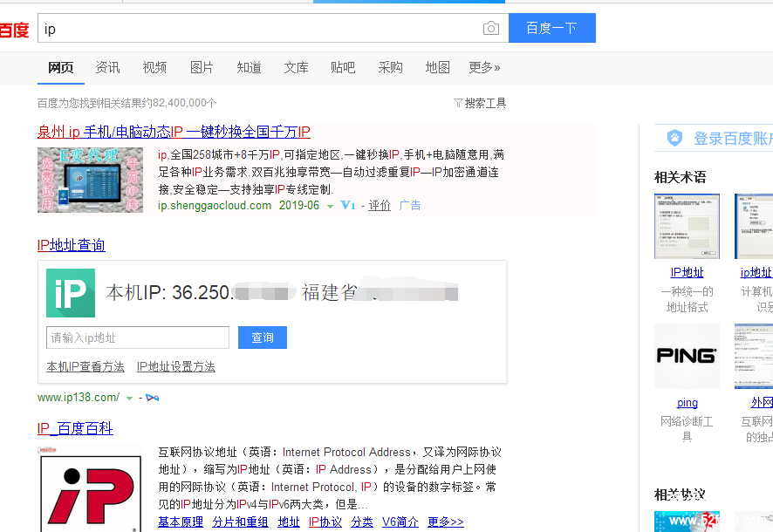Open 搜索工具 filter options
Screen dimensions: 773x532
click(480, 103)
